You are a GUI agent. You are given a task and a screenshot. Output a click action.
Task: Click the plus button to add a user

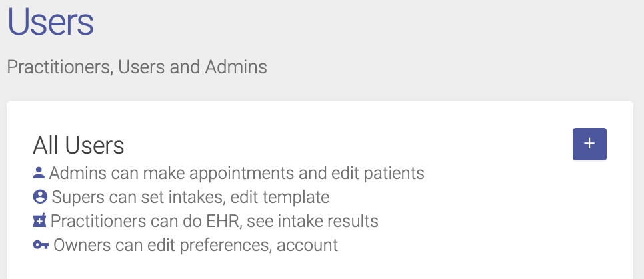[589, 144]
